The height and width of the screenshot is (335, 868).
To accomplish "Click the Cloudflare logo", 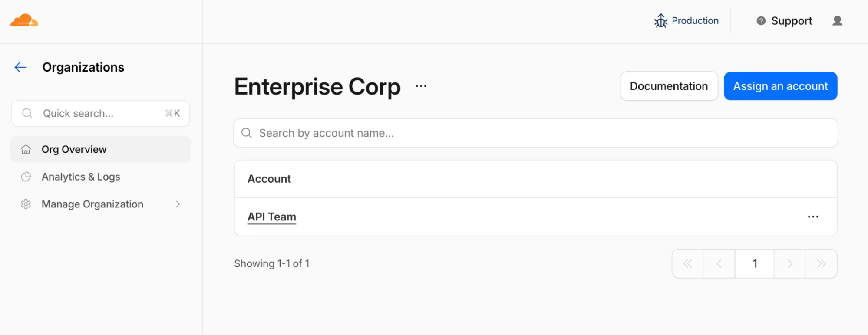I will [x=24, y=20].
